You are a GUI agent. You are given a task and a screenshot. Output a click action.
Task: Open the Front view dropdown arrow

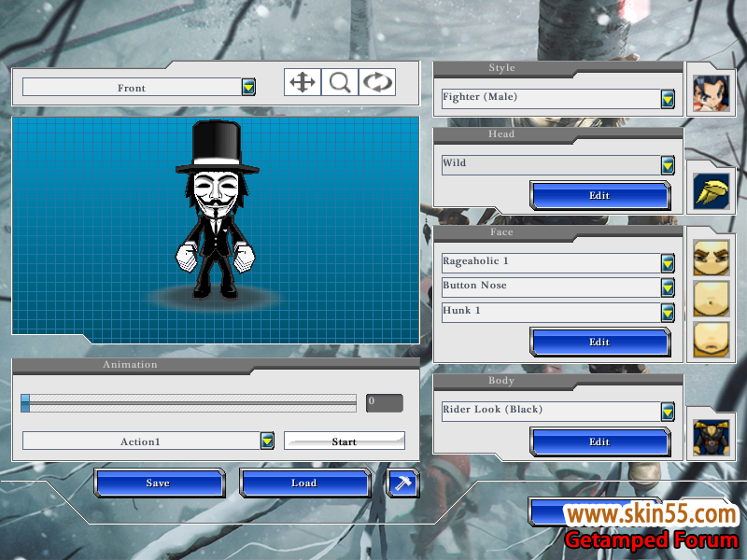(248, 87)
